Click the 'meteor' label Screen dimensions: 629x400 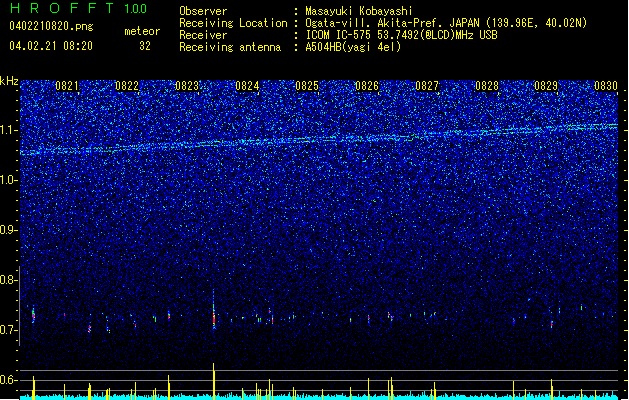point(142,31)
